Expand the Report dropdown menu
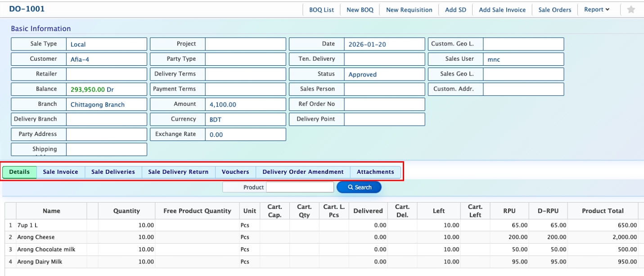Image resolution: width=644 pixels, height=276 pixels. coord(596,9)
